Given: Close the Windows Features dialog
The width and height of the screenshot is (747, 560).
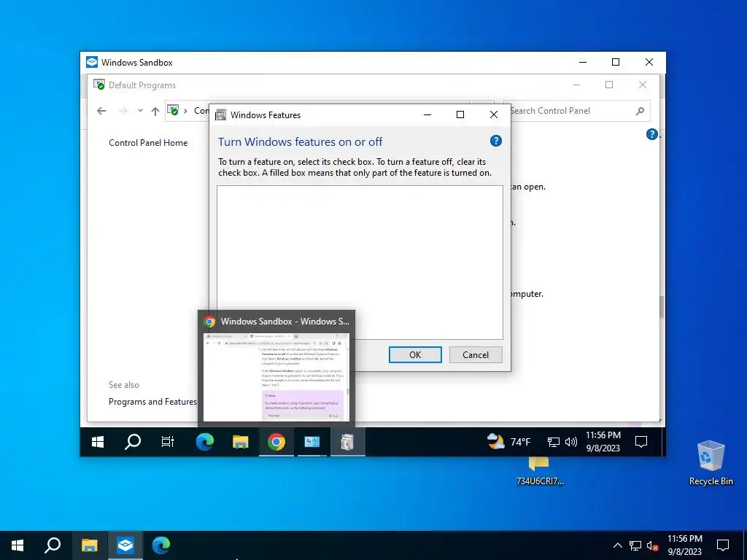Looking at the screenshot, I should click(494, 114).
